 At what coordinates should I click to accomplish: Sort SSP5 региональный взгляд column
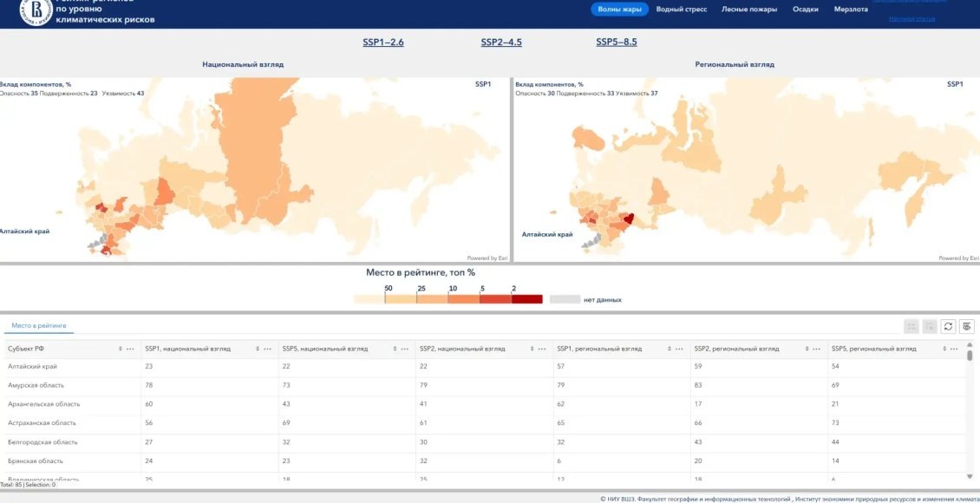tap(944, 349)
